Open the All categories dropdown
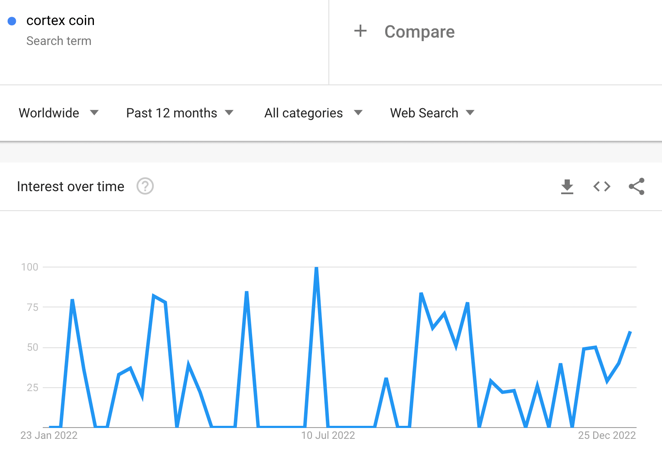This screenshot has height=476, width=662. click(313, 113)
